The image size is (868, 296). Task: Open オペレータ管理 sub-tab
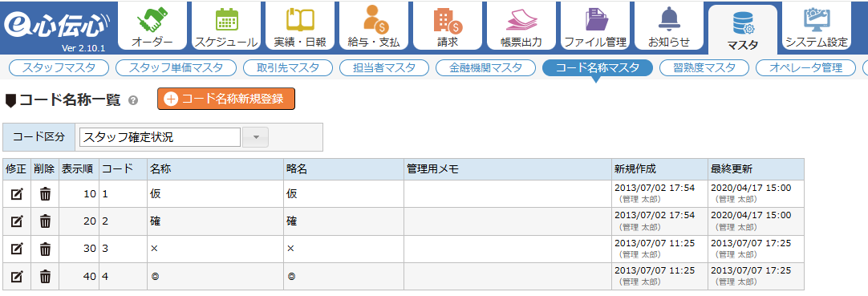[805, 68]
